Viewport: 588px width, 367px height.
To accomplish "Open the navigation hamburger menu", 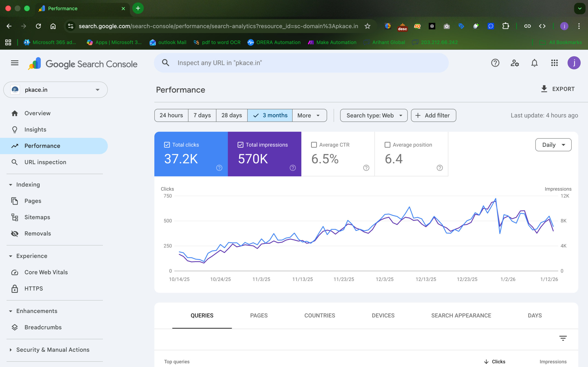I will [x=14, y=63].
